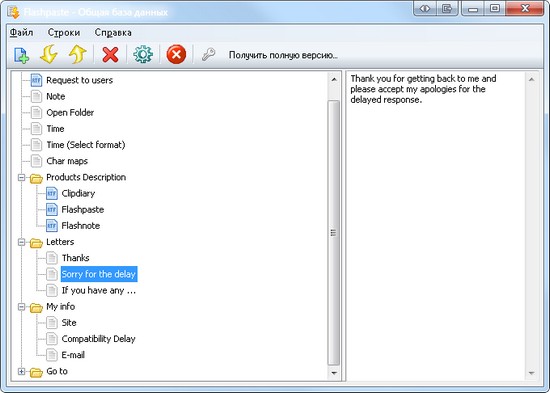
Task: Collapse the Products Description folder
Action: tap(21, 177)
